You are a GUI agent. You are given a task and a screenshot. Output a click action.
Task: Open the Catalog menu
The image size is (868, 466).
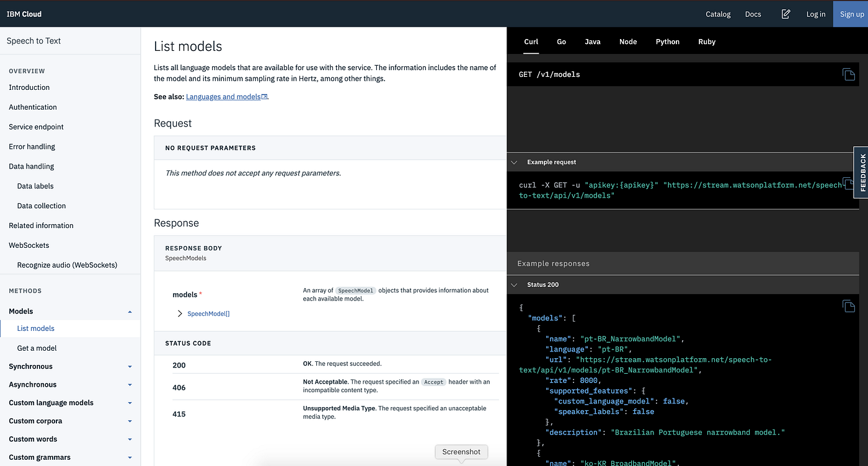pos(717,14)
